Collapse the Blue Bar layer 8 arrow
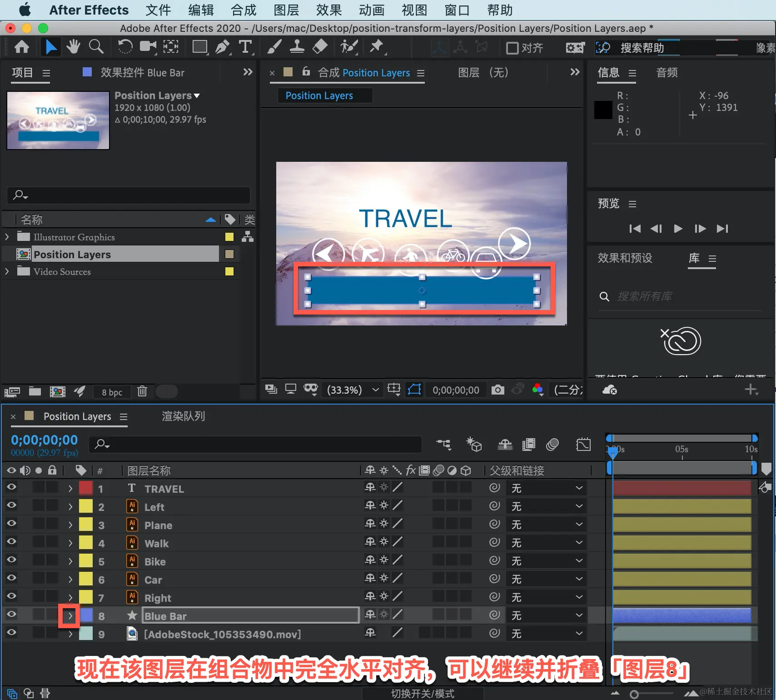Image resolution: width=776 pixels, height=700 pixels. point(70,616)
